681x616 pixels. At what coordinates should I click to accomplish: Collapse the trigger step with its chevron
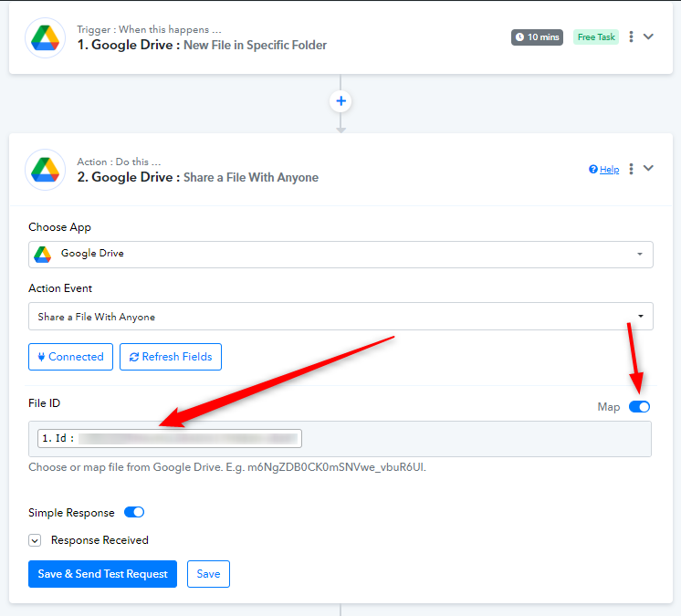click(x=648, y=37)
